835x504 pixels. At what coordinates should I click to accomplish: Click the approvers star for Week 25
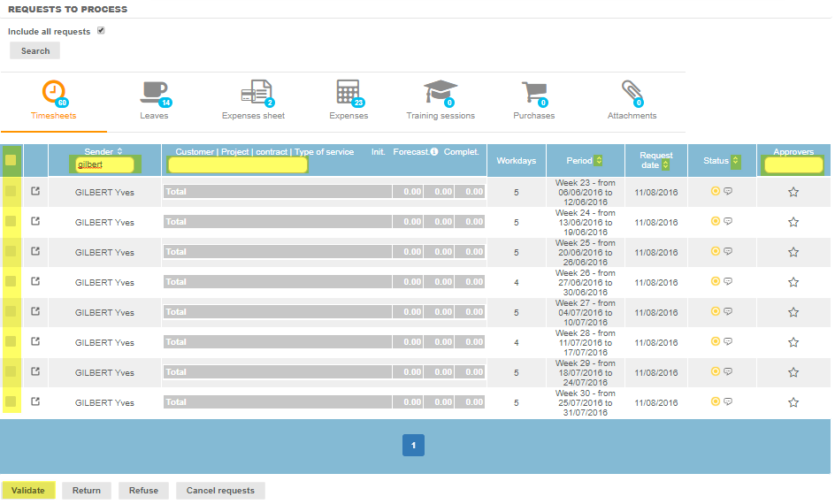pyautogui.click(x=793, y=252)
